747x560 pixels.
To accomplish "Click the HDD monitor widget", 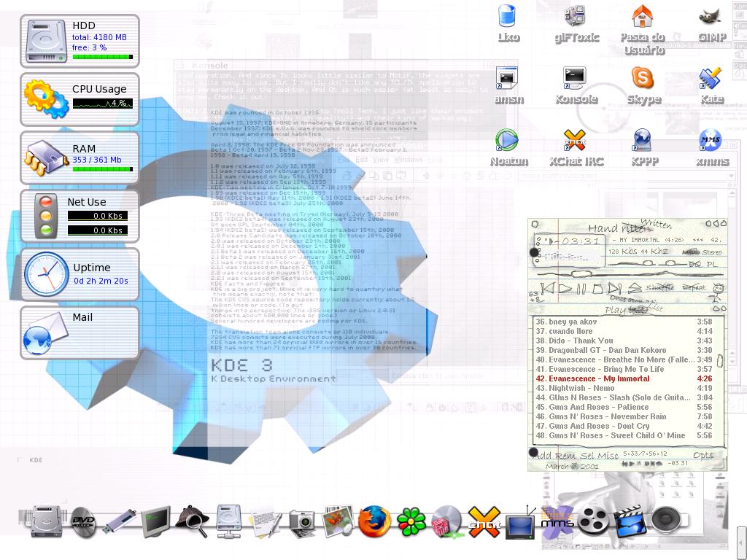I will 80,41.
